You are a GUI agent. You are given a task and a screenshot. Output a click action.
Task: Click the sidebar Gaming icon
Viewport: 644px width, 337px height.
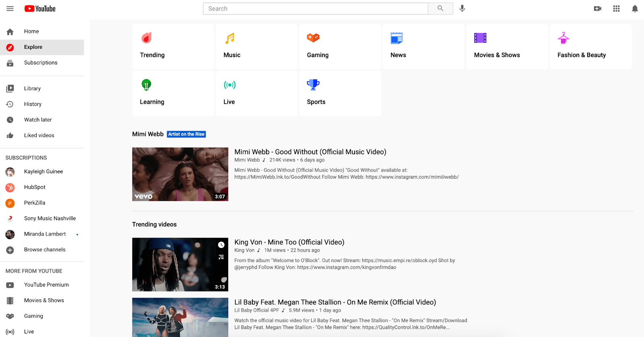click(x=10, y=316)
